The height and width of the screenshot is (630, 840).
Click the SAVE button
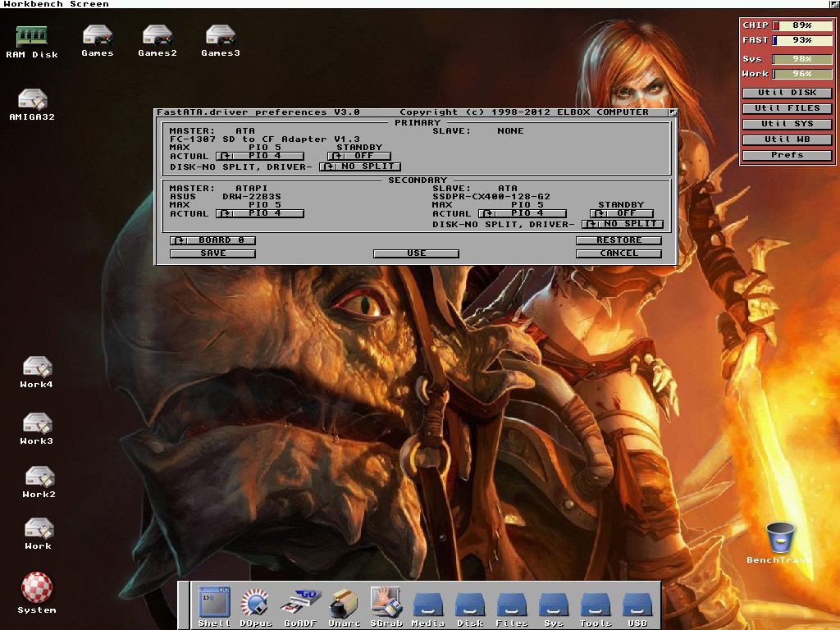point(212,253)
